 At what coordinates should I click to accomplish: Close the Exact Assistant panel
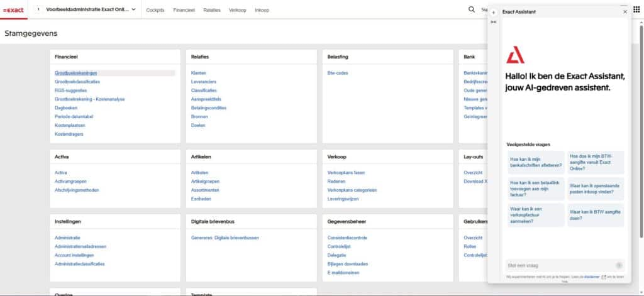[625, 12]
